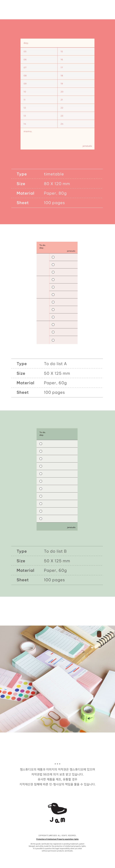Screen dimensions: 115x868
Task: Check the bottom circle on pink To do list A
Action: [x=53, y=340]
